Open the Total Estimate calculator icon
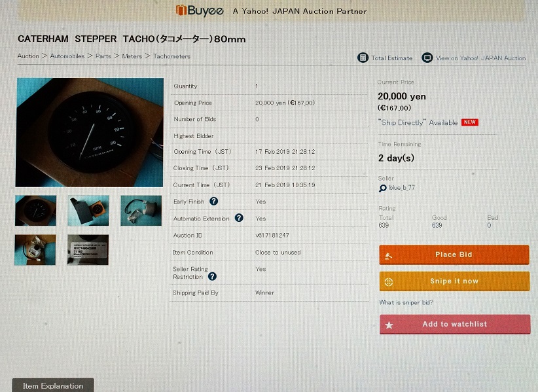This screenshot has height=392, width=538. coord(363,58)
